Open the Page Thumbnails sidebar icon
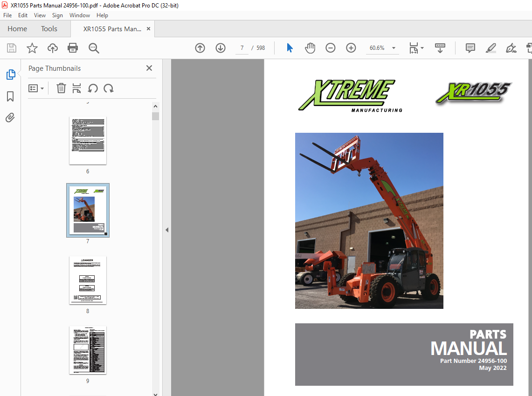 coord(11,74)
